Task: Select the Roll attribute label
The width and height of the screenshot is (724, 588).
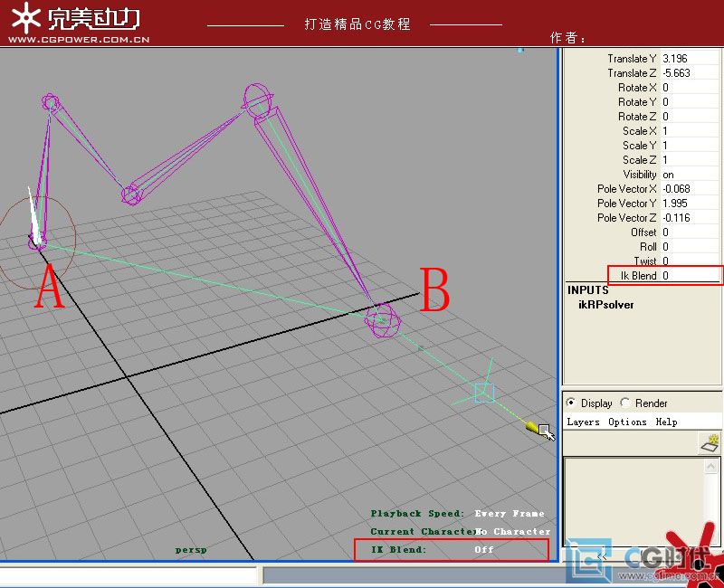Action: [648, 247]
